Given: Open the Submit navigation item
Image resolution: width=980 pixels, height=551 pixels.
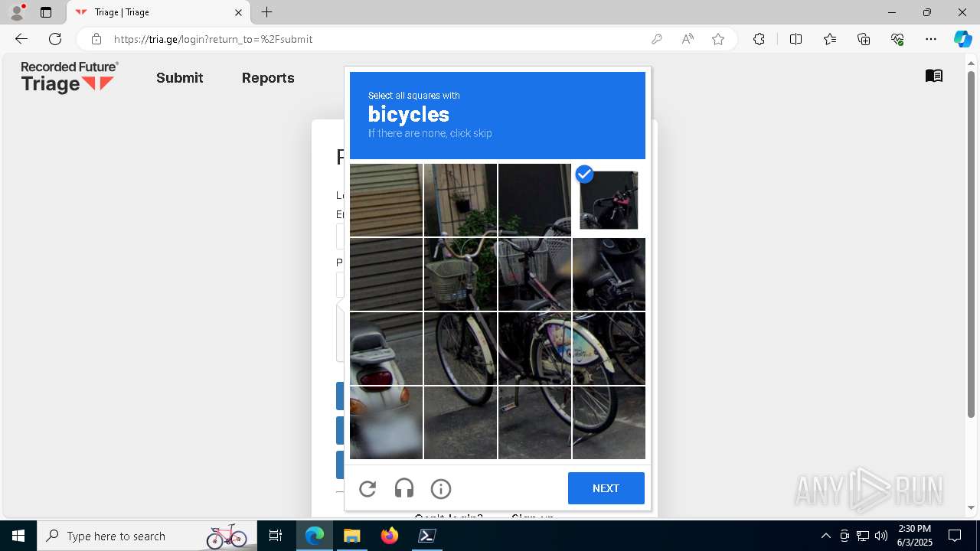Looking at the screenshot, I should click(180, 77).
